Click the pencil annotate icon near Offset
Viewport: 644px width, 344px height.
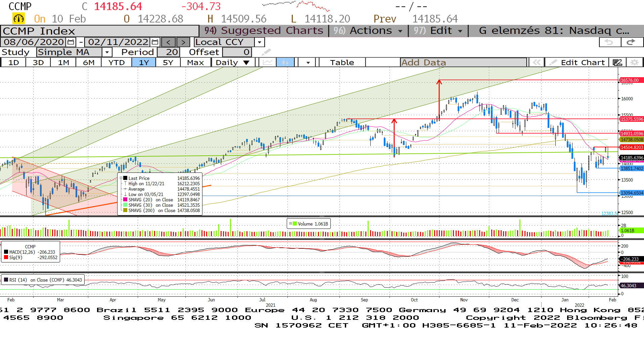tap(266, 52)
